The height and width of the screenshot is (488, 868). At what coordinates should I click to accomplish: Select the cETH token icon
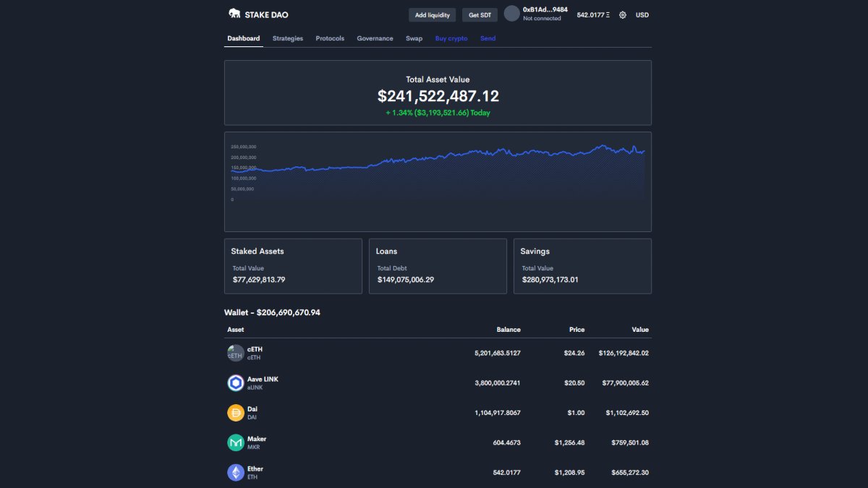[x=235, y=353]
